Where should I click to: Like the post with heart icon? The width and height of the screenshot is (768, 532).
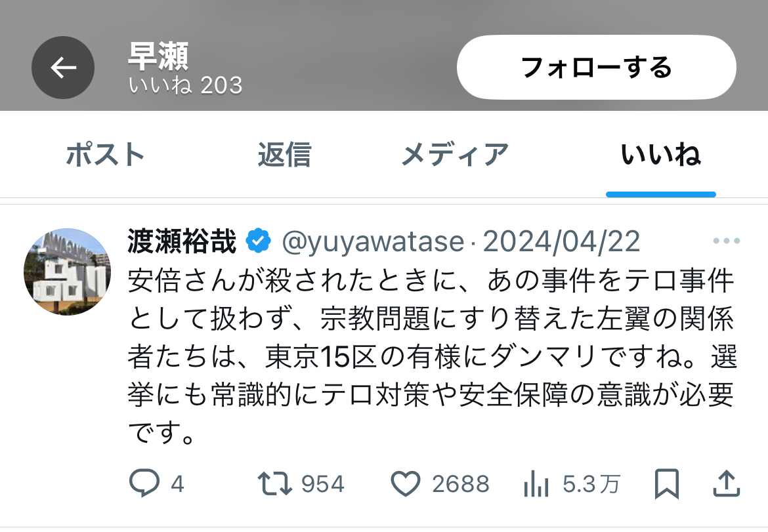406,483
